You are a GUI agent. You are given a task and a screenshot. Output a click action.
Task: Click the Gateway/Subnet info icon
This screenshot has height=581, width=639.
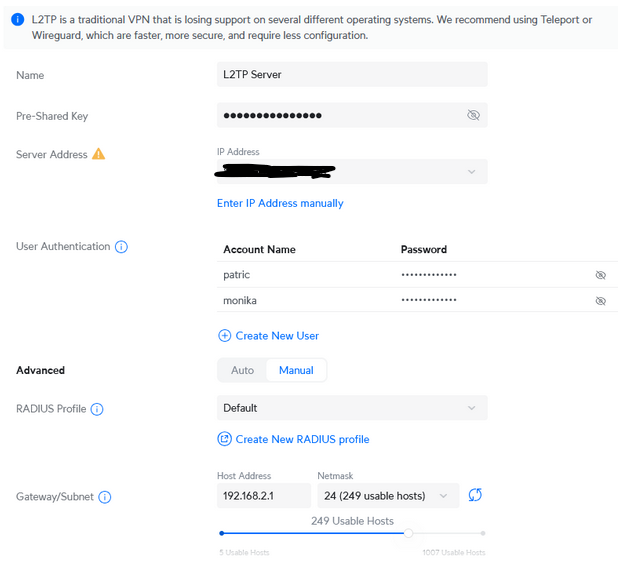pyautogui.click(x=105, y=497)
